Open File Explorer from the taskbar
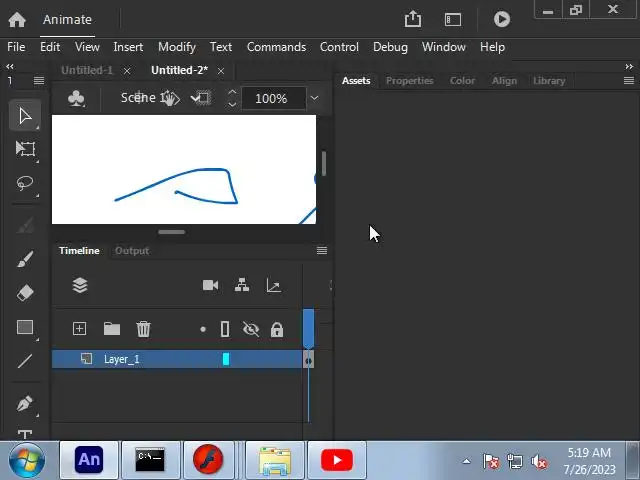The height and width of the screenshot is (480, 640). click(275, 460)
